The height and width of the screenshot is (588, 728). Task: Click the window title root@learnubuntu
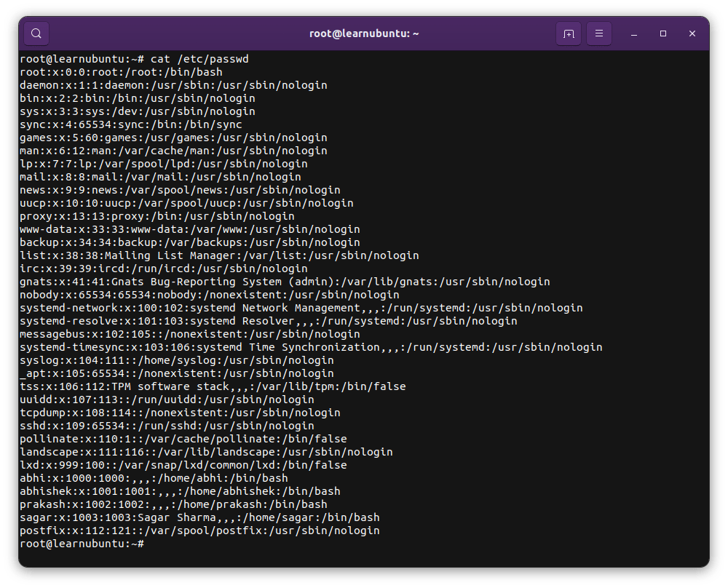coord(363,33)
